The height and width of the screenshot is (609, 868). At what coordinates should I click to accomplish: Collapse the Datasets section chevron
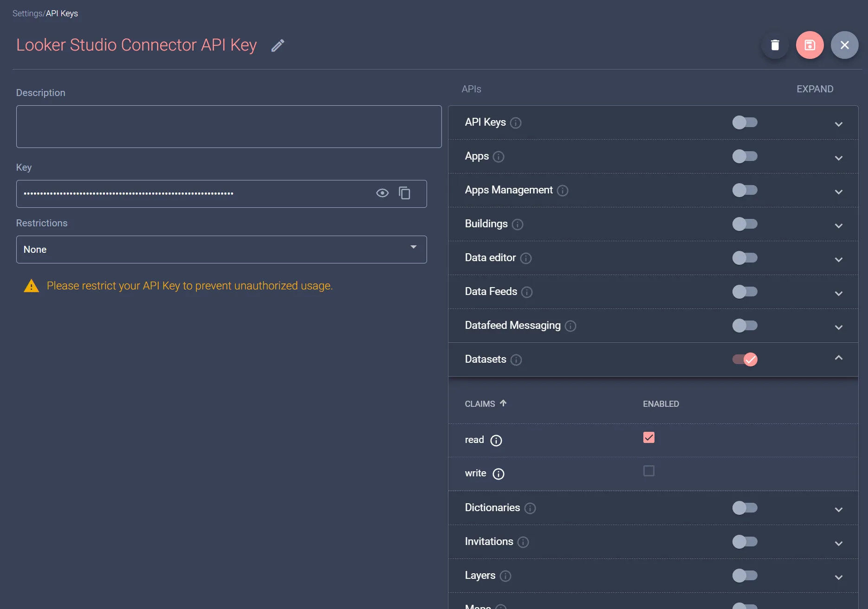click(838, 358)
